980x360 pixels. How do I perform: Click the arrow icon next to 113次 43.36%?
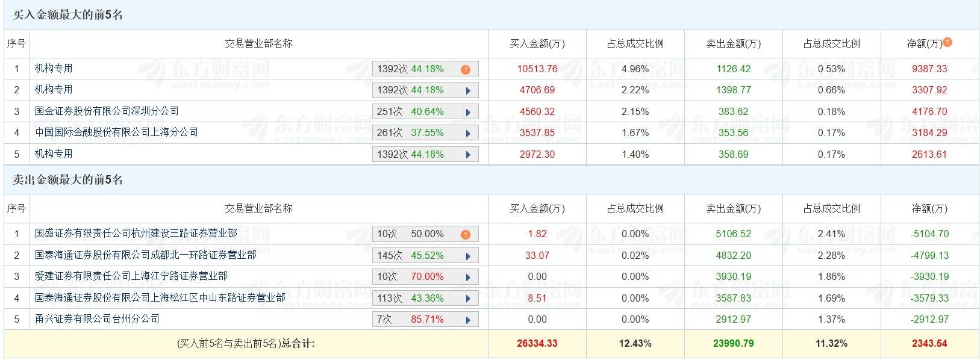click(x=468, y=299)
